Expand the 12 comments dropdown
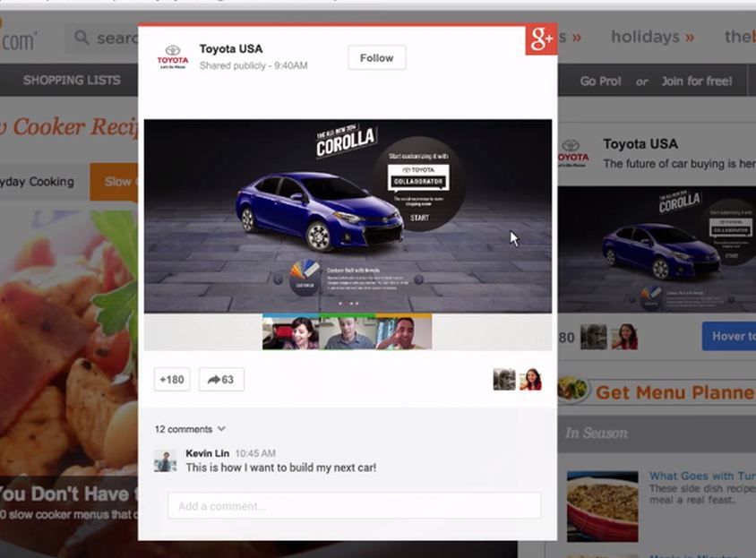This screenshot has width=756, height=558. [x=190, y=429]
